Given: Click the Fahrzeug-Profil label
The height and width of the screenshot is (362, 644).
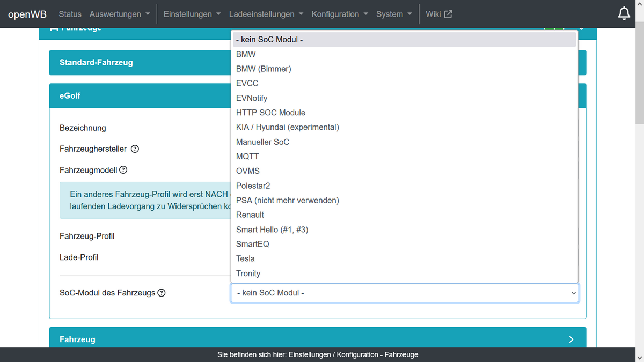Looking at the screenshot, I should [87, 236].
